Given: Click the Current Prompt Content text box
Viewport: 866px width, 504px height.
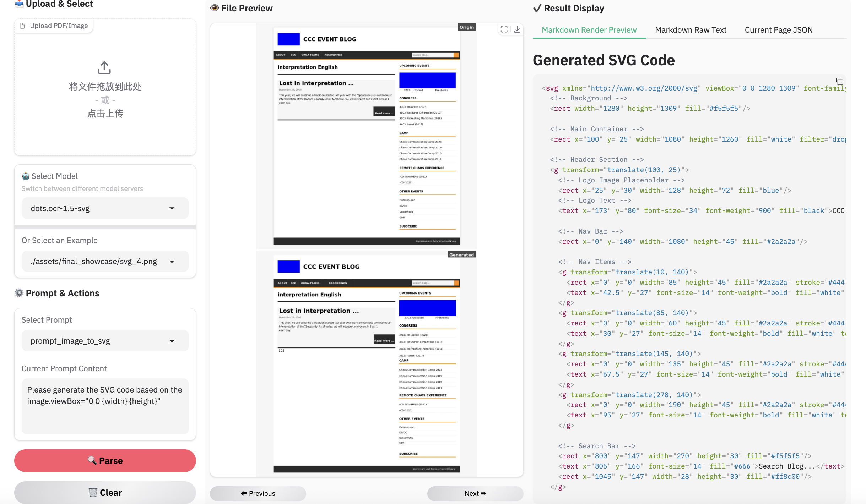Looking at the screenshot, I should click(x=105, y=406).
